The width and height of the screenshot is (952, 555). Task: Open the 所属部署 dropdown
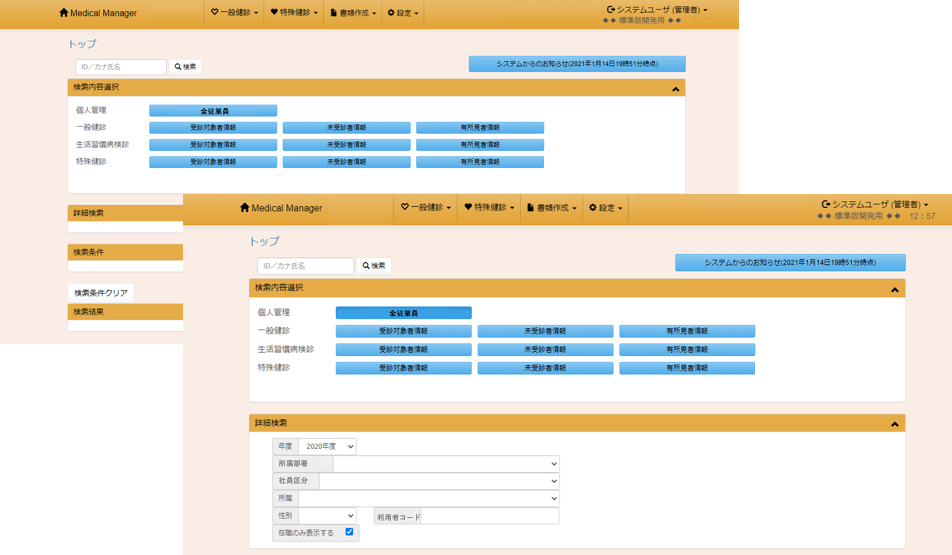(x=445, y=464)
